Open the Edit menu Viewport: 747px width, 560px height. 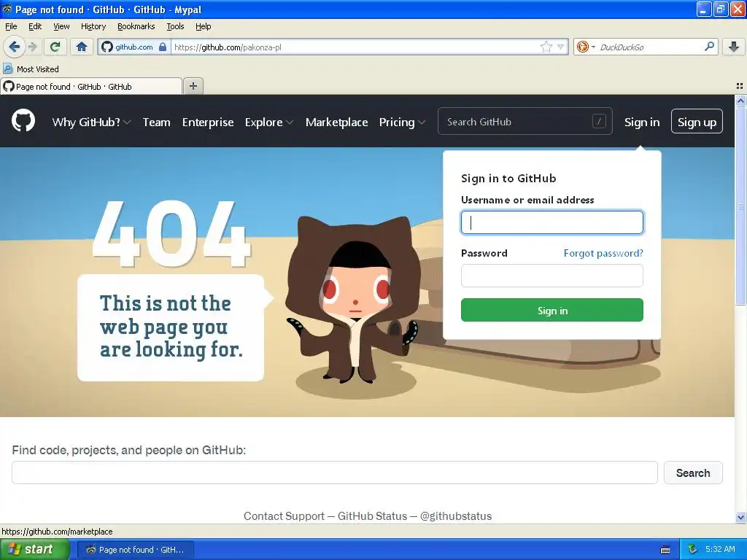pyautogui.click(x=35, y=27)
